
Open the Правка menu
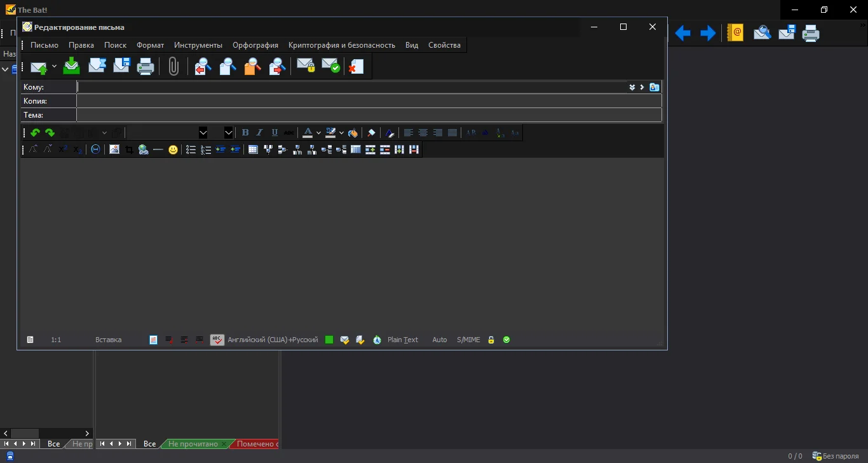tap(81, 45)
